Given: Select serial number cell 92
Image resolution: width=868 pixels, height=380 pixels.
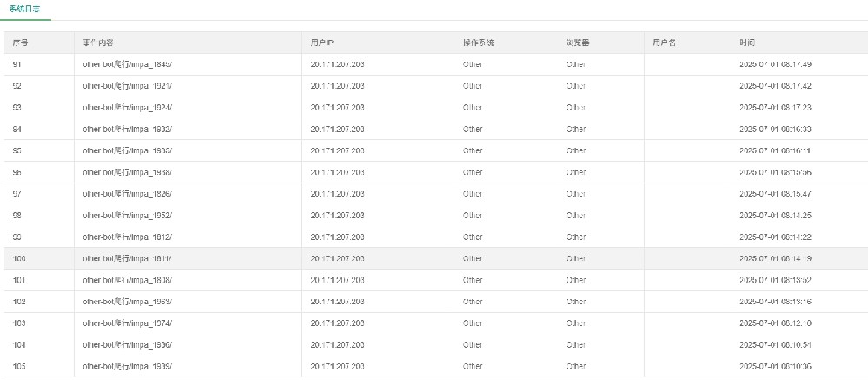Looking at the screenshot, I should point(17,86).
